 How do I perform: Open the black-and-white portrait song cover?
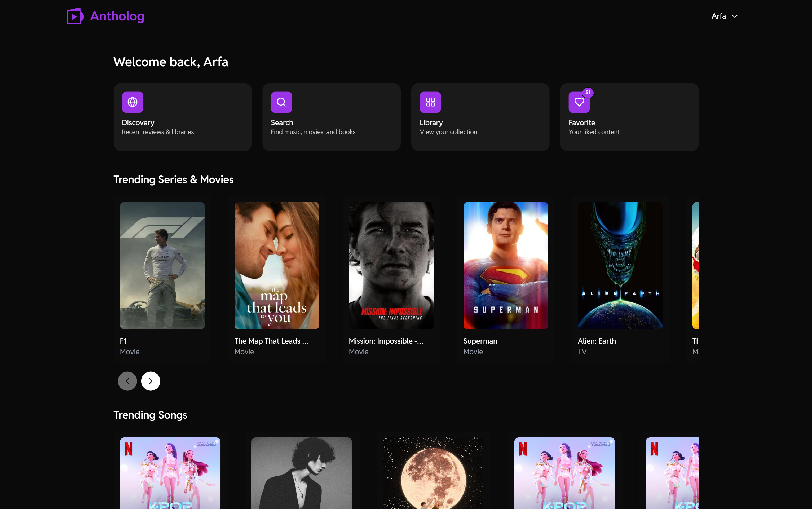[x=302, y=473]
